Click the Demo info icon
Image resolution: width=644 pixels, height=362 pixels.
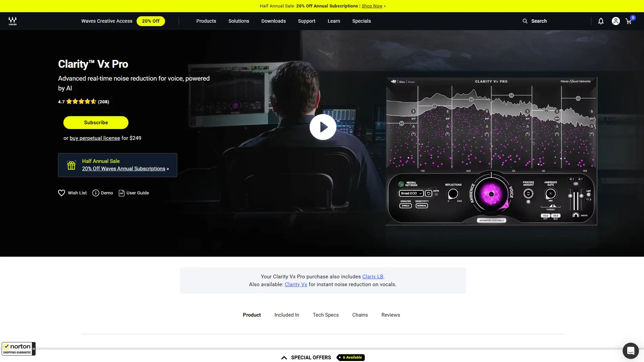[96, 193]
